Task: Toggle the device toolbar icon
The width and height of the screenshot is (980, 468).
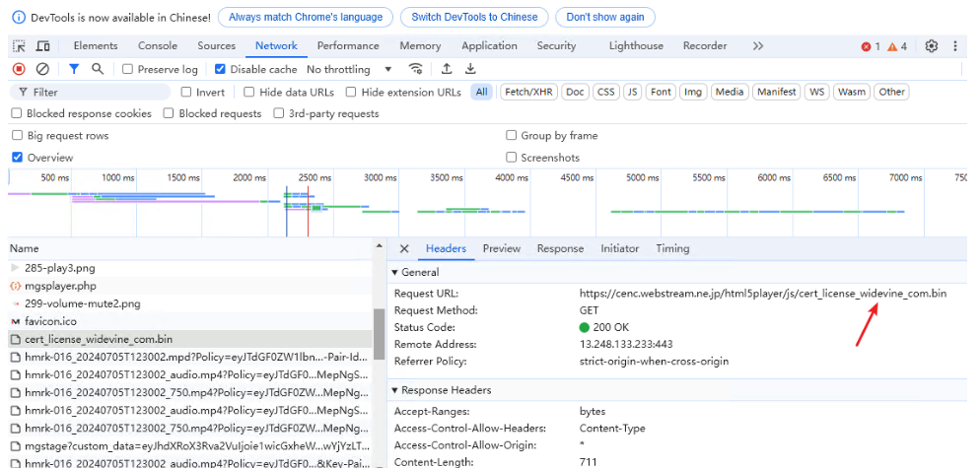Action: point(42,46)
